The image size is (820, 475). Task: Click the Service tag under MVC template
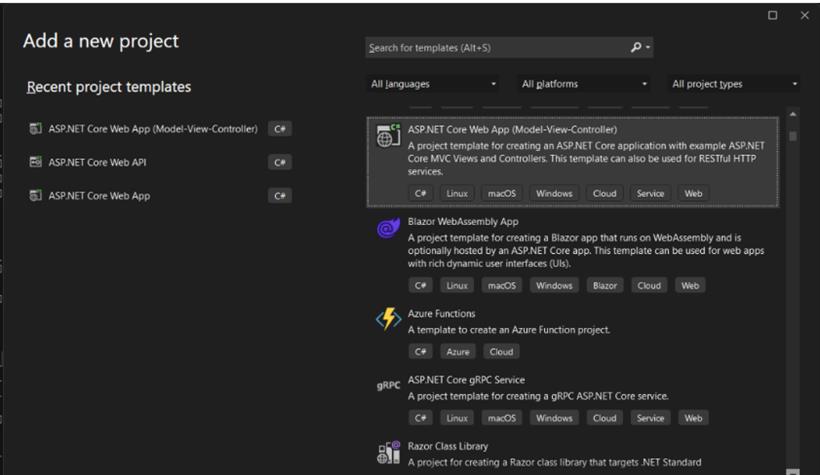(650, 194)
